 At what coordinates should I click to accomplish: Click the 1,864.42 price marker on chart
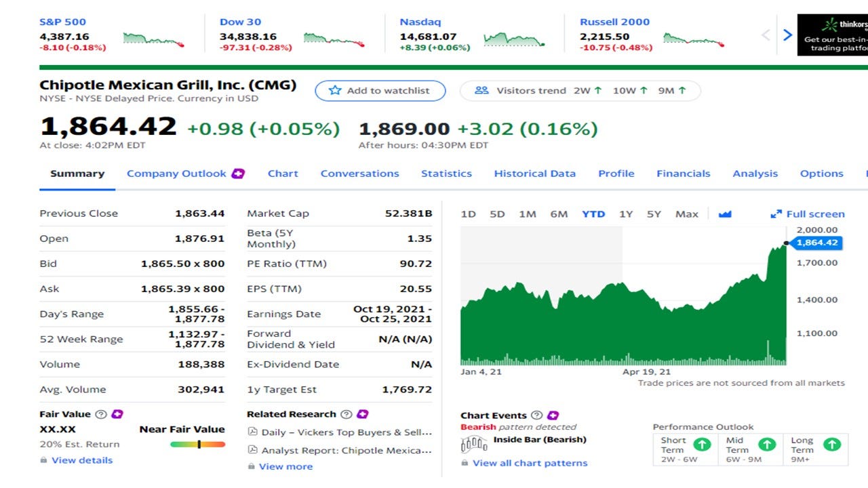pyautogui.click(x=817, y=243)
